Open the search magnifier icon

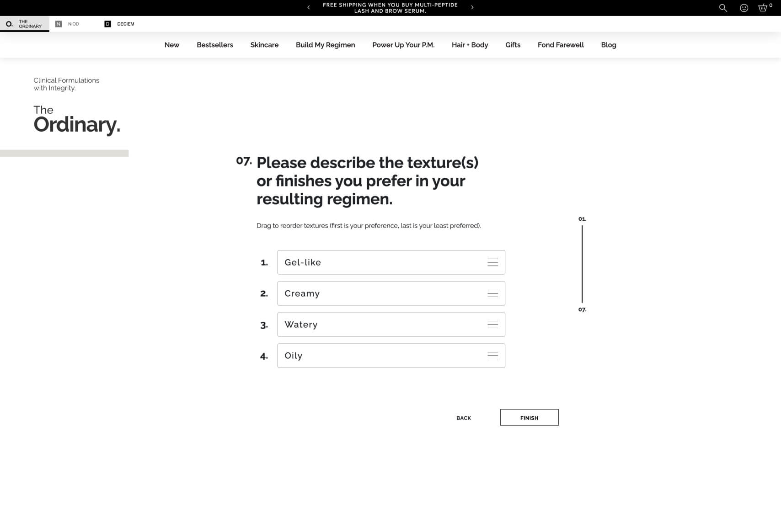coord(723,8)
